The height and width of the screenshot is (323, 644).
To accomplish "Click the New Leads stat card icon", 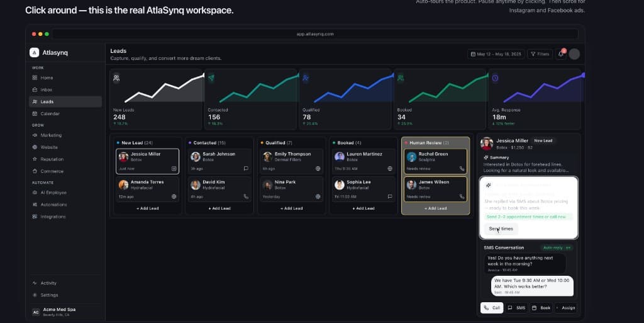I will pyautogui.click(x=116, y=77).
